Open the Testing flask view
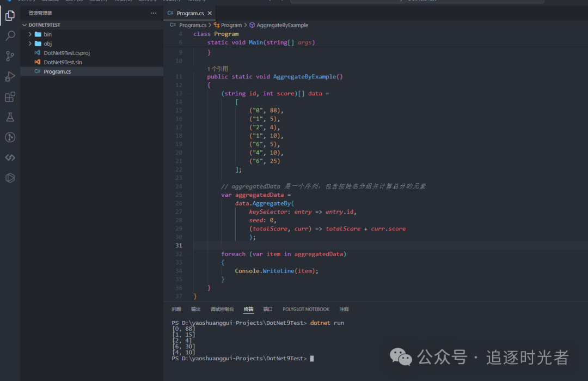 pos(10,117)
